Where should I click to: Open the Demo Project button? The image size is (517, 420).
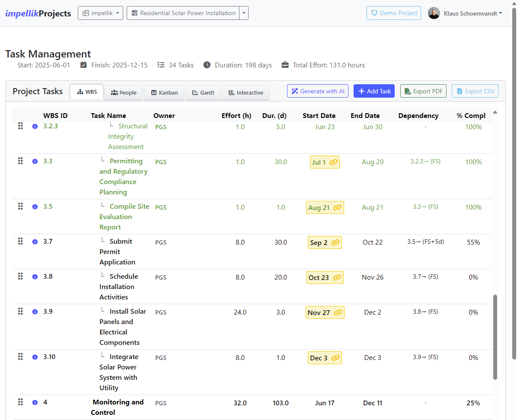click(x=394, y=13)
